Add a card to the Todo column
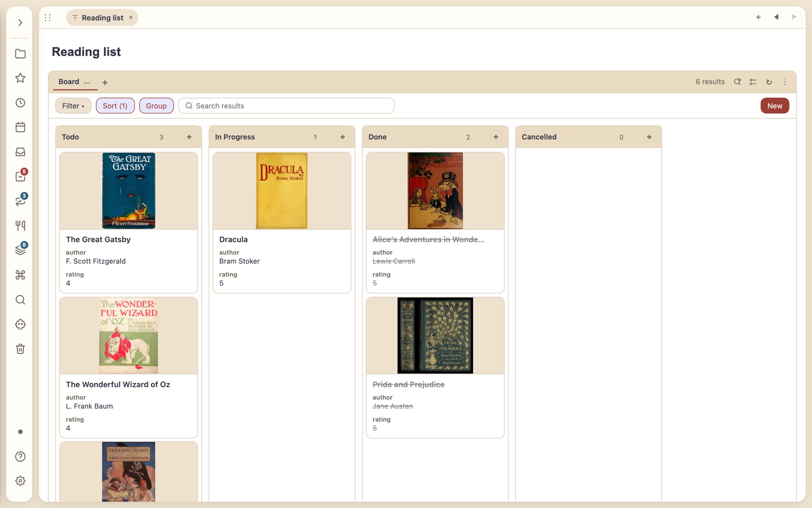This screenshot has width=812, height=508. (x=189, y=137)
